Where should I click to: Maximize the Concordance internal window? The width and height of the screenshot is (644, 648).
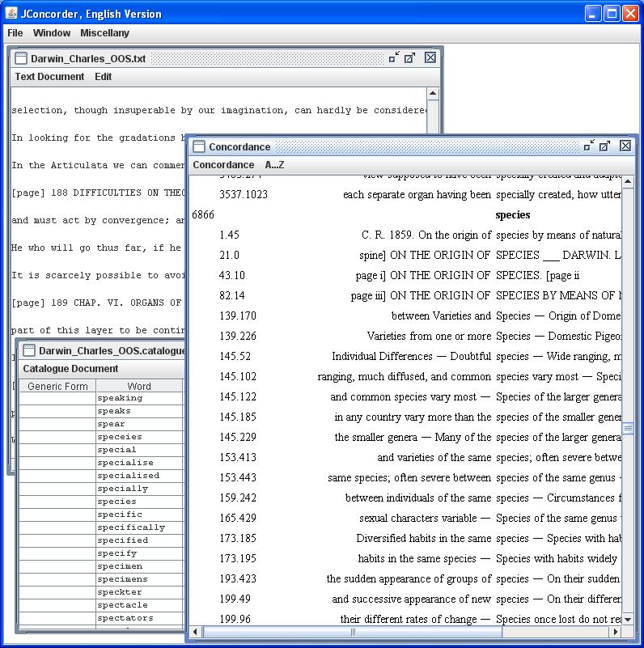point(604,146)
